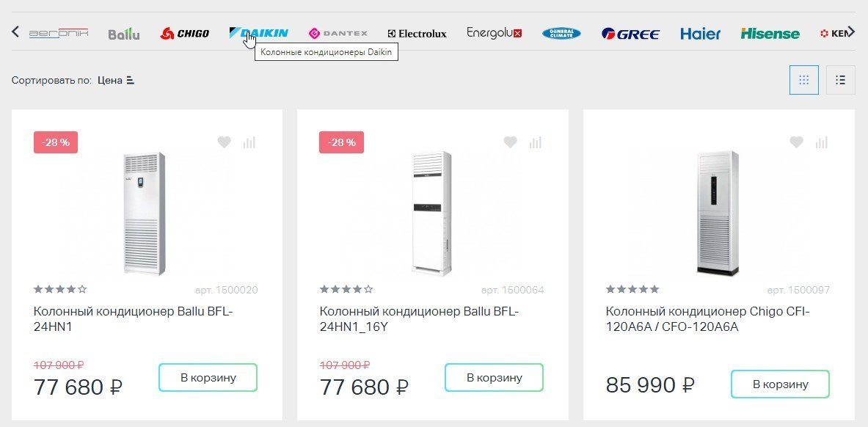This screenshot has width=868, height=427.
Task: Add Ballu BFL-24HN1 to cart
Action: pyautogui.click(x=208, y=378)
